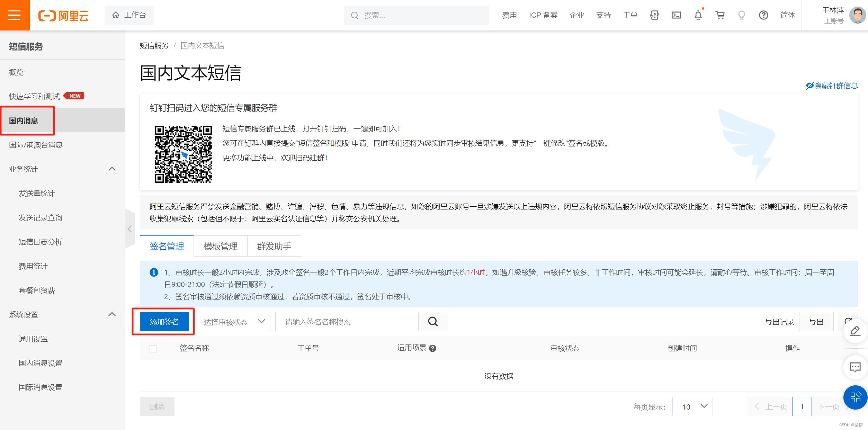
Task: Toggle the select-all checkbox in the table header
Action: [153, 348]
